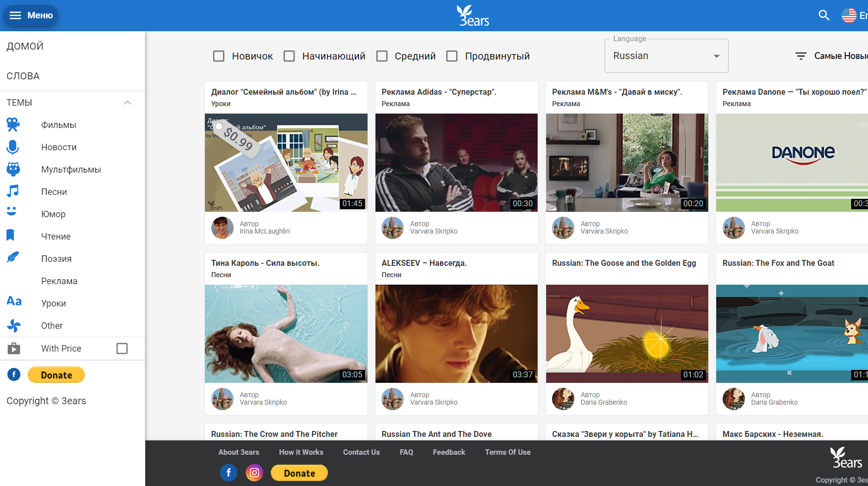Go to СЛОВА in sidebar
868x486 pixels.
tap(23, 76)
